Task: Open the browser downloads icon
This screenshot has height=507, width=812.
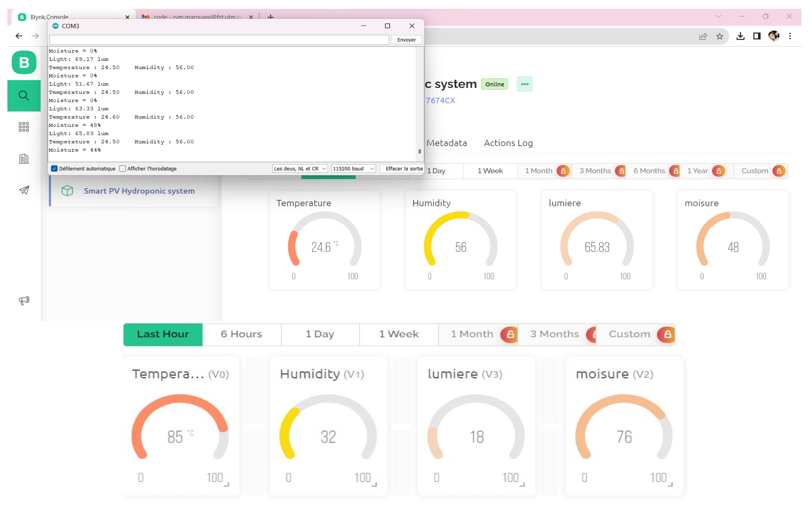Action: pyautogui.click(x=740, y=36)
